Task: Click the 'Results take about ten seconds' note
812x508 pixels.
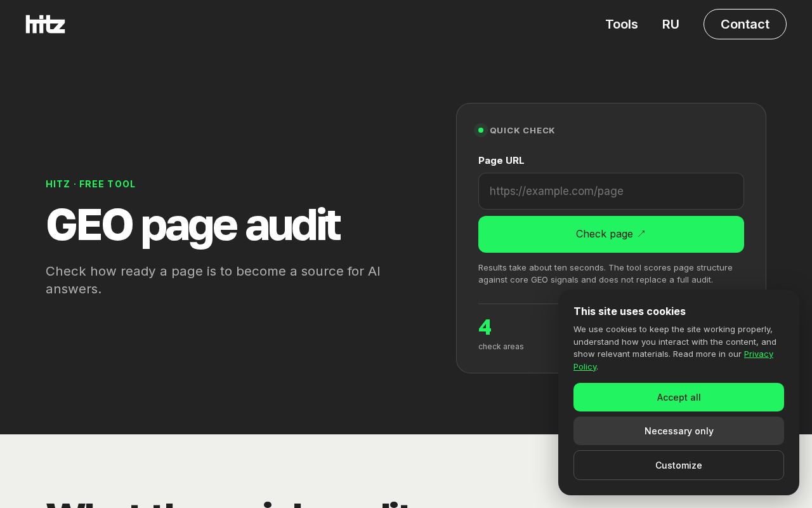Action: point(605,274)
